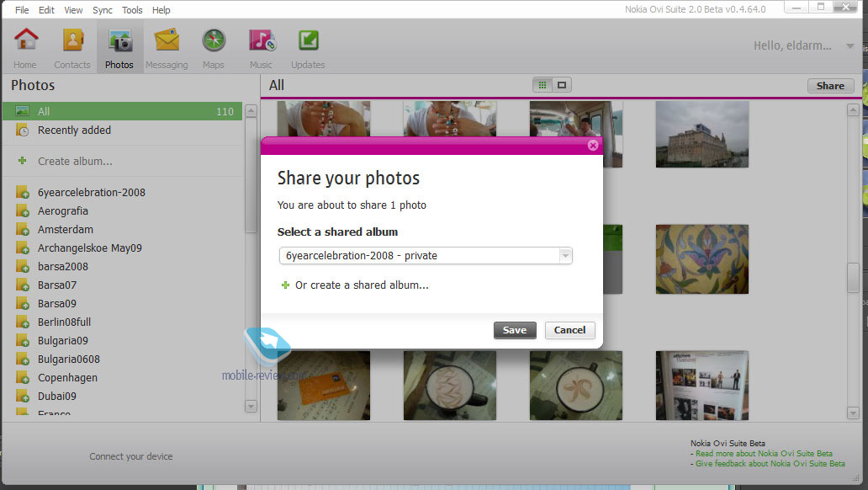The image size is (868, 490).
Task: Click the Recently added clock folder icon
Action: tap(22, 130)
